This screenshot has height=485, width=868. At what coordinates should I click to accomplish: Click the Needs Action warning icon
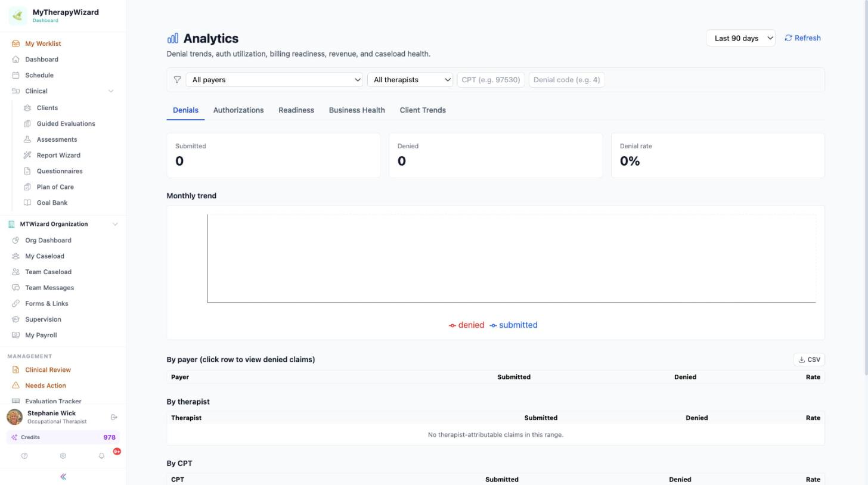tap(15, 385)
